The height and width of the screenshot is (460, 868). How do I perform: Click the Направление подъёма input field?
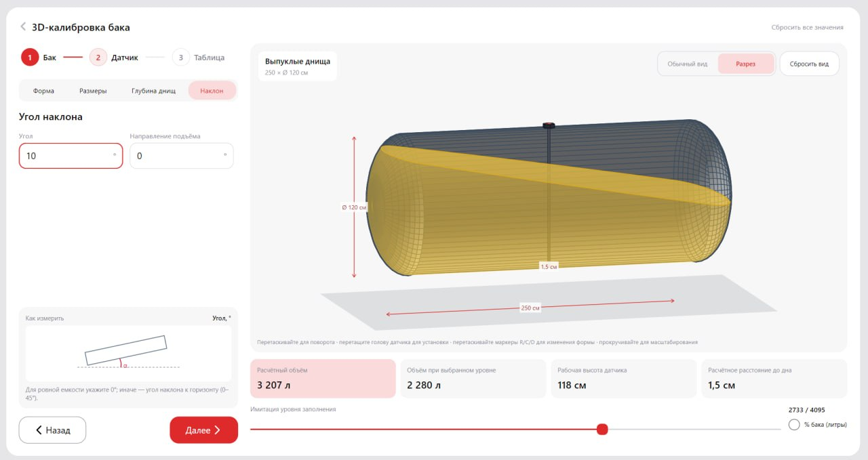pos(182,156)
